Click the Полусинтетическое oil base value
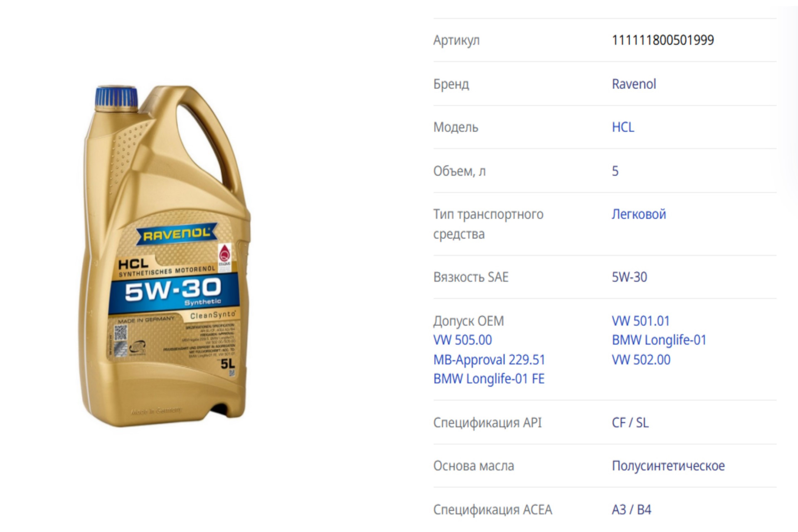This screenshot has height=532, width=798. 668,466
